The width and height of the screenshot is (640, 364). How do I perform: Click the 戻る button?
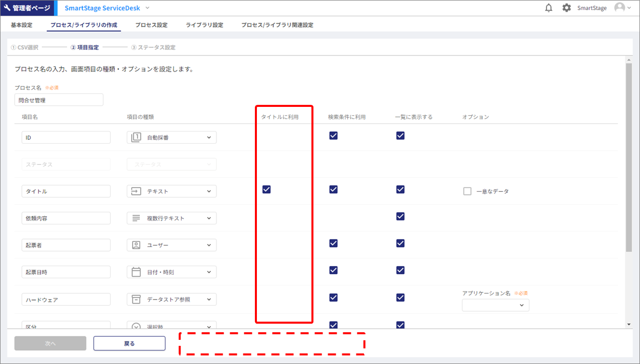129,343
